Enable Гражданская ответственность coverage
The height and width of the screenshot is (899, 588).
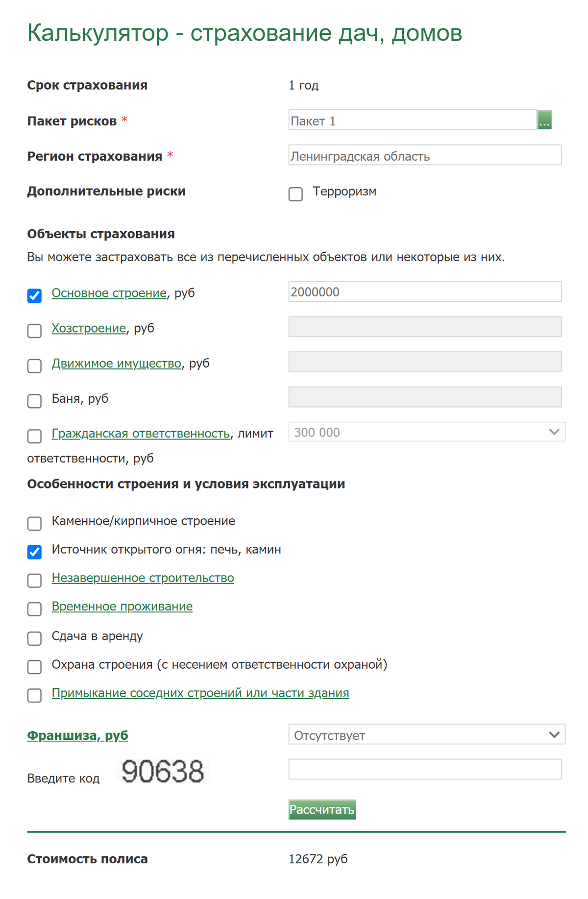pyautogui.click(x=34, y=436)
